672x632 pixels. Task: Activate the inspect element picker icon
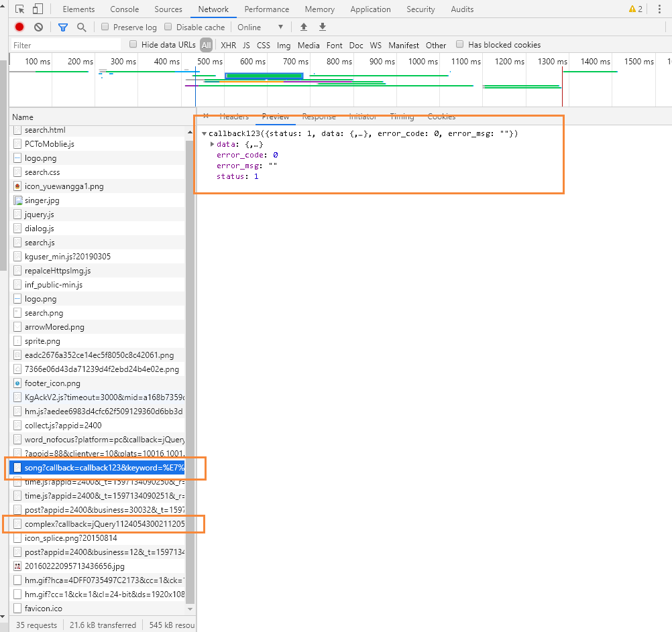point(19,9)
